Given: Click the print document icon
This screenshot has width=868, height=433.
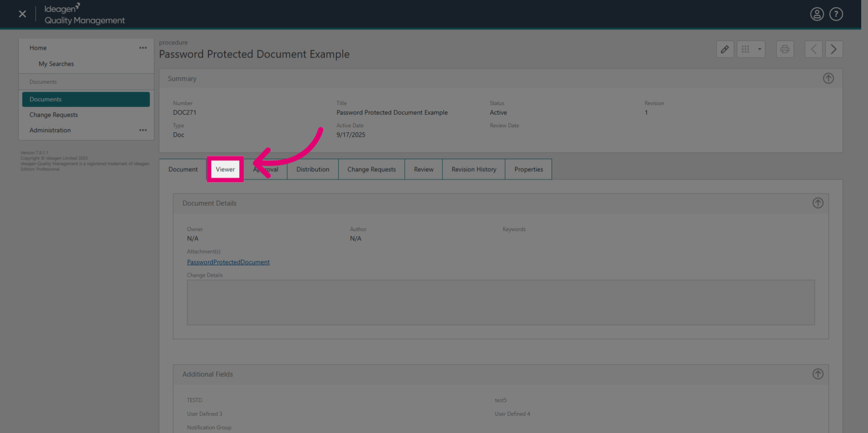Looking at the screenshot, I should tap(785, 49).
